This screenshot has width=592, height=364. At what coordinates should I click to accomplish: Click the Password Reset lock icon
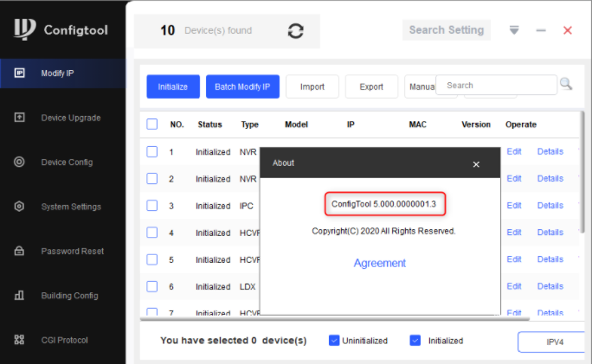(19, 251)
